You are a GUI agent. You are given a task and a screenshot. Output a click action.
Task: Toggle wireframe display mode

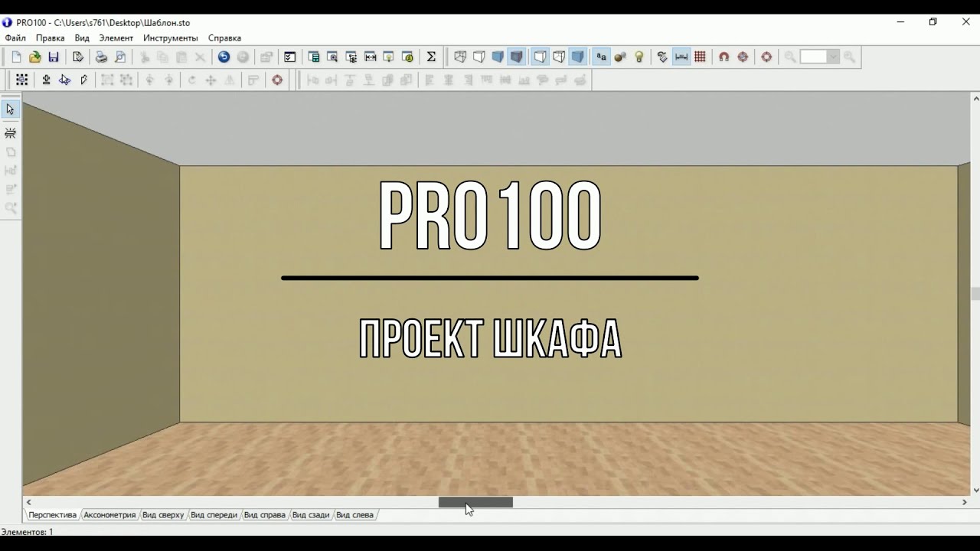click(x=460, y=57)
